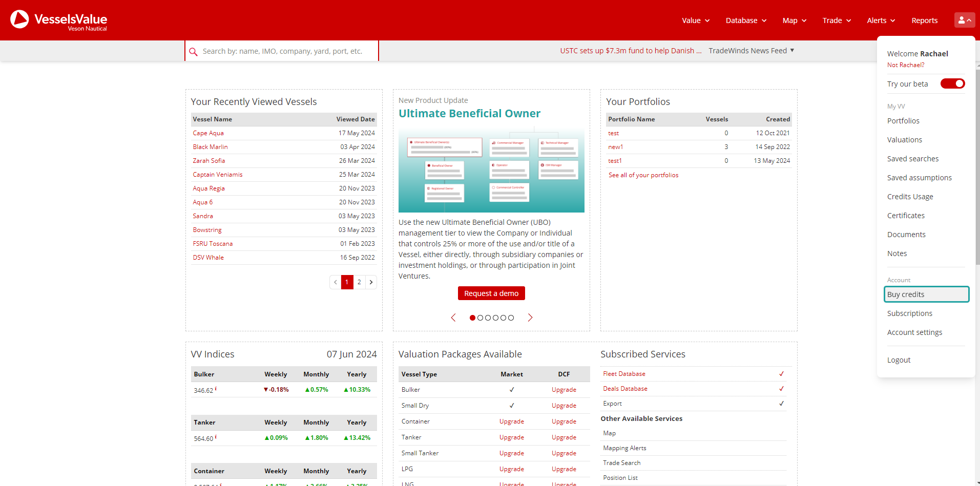Open the Cape Aqua vessel link
Viewport: 980px width, 486px height.
click(208, 133)
